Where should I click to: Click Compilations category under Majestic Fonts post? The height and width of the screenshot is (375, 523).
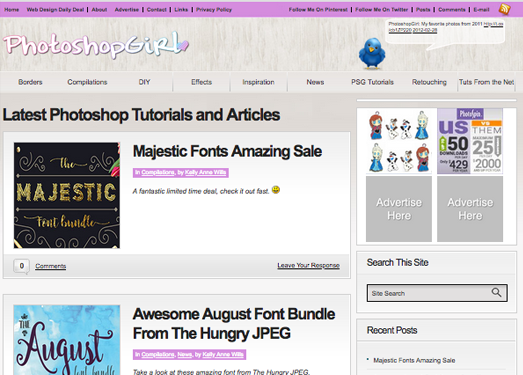pyautogui.click(x=158, y=172)
